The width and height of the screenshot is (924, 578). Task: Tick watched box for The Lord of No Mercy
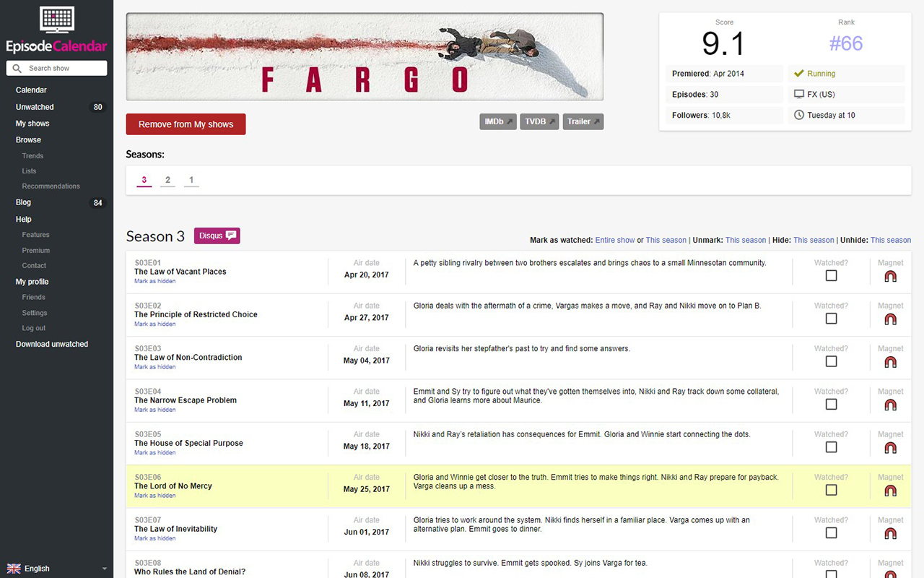(831, 490)
